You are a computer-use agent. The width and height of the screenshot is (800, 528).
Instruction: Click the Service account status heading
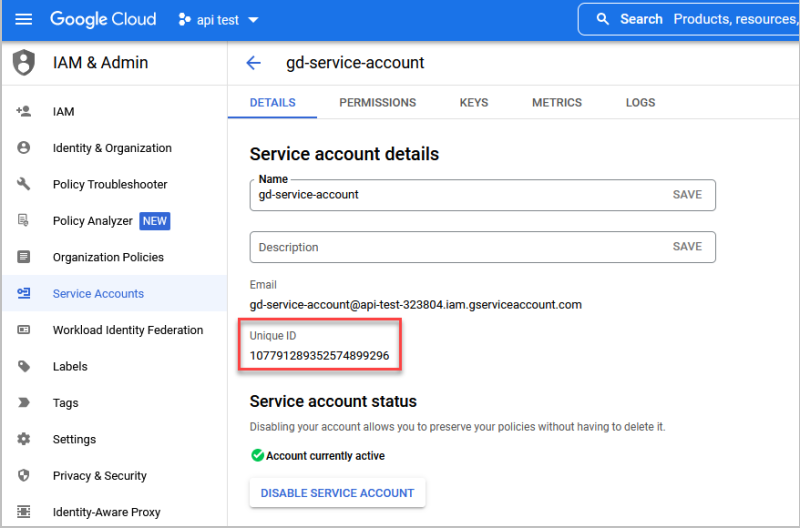[333, 401]
